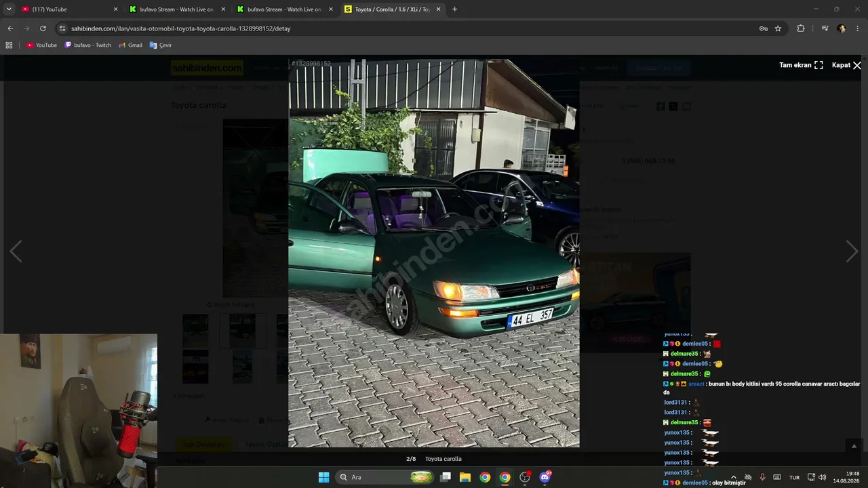868x488 pixels.
Task: Close the (117) YouTube tab
Action: click(115, 9)
